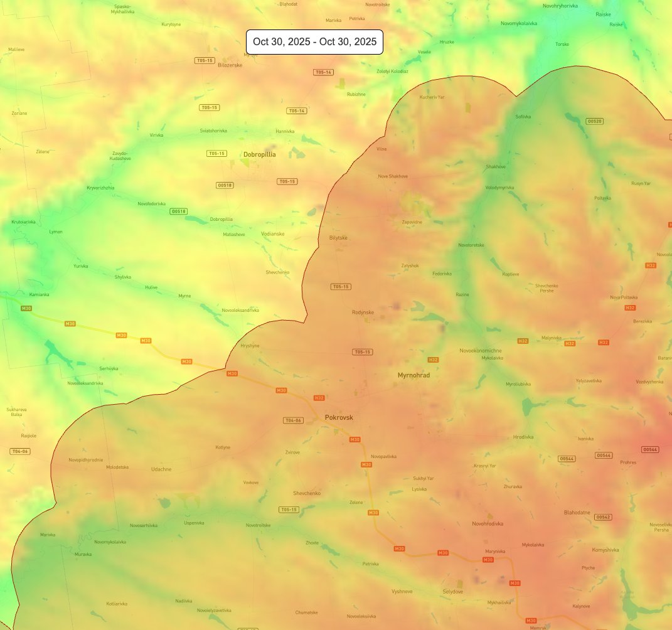Click the Uspenivka label

(x=194, y=523)
